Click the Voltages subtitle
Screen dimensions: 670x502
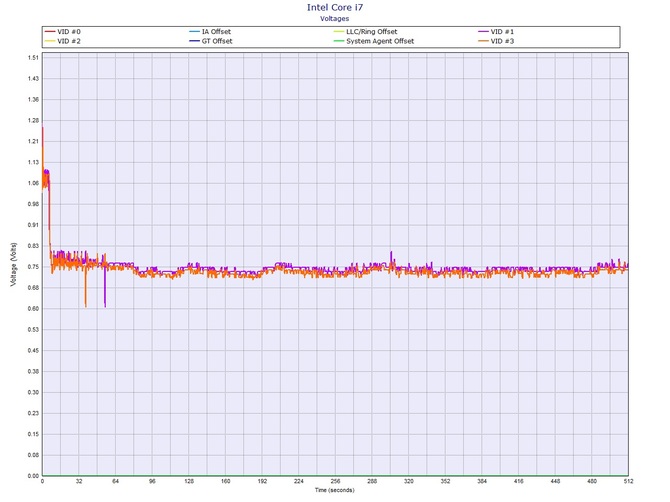(x=335, y=19)
